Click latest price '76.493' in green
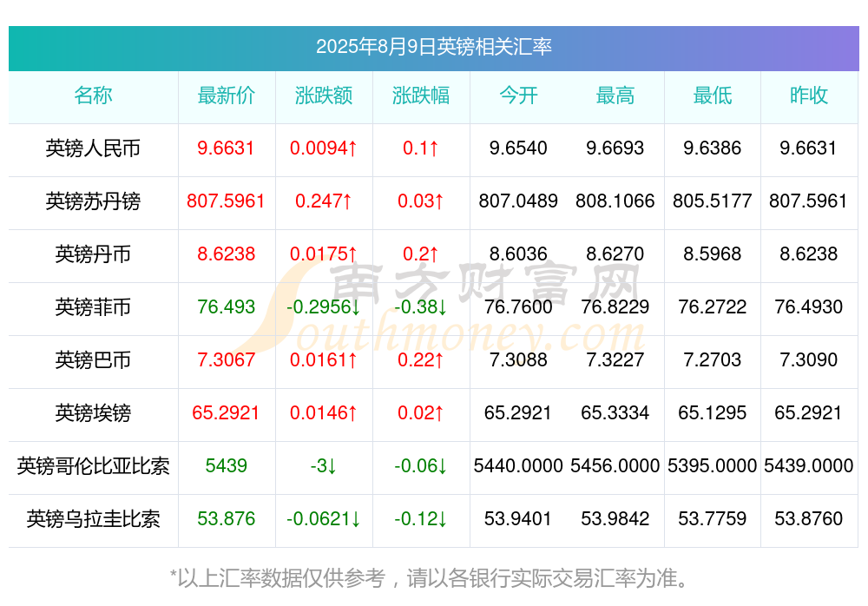Viewport: 868px width, 606px height. point(226,306)
